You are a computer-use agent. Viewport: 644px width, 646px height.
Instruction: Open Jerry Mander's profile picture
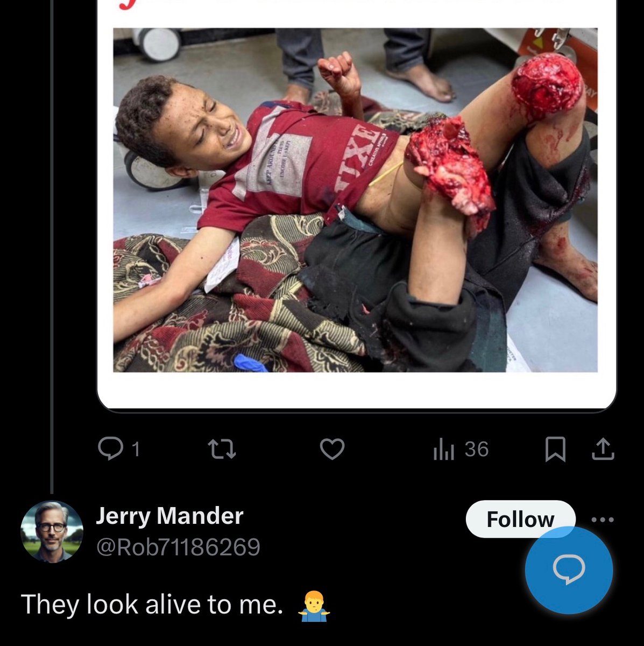(x=52, y=531)
